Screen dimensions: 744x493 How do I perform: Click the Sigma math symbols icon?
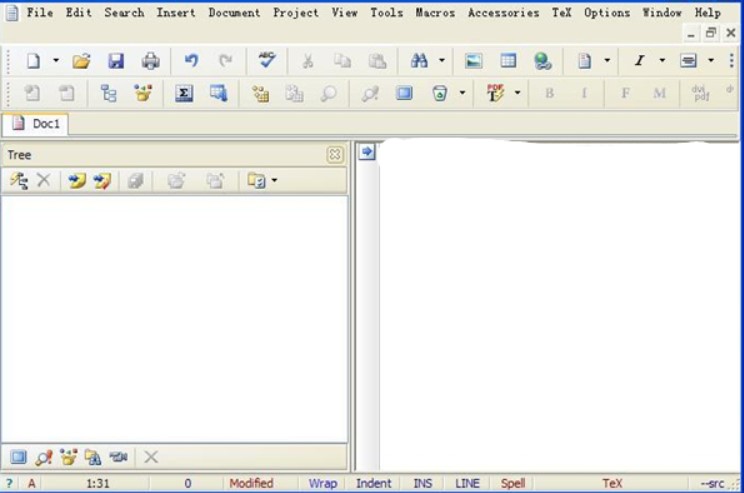pos(184,93)
